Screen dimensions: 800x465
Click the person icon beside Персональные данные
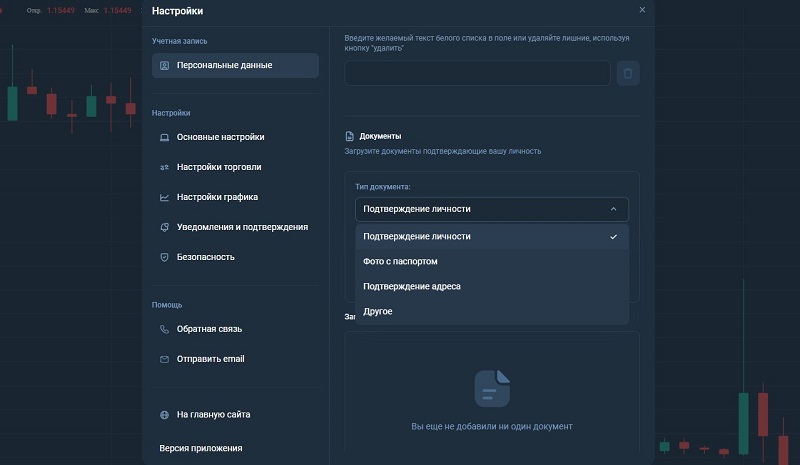click(x=164, y=65)
